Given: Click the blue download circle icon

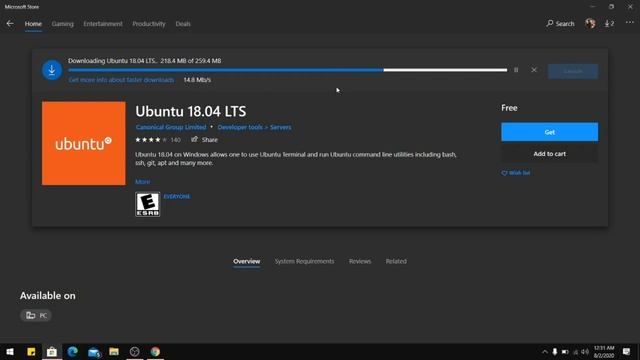Looking at the screenshot, I should 52,70.
